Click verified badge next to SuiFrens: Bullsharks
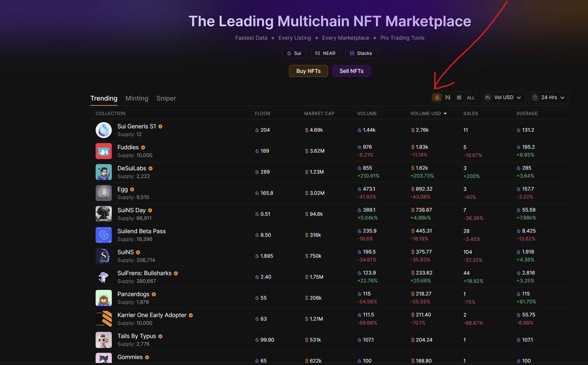This screenshot has width=588, height=365. click(176, 273)
